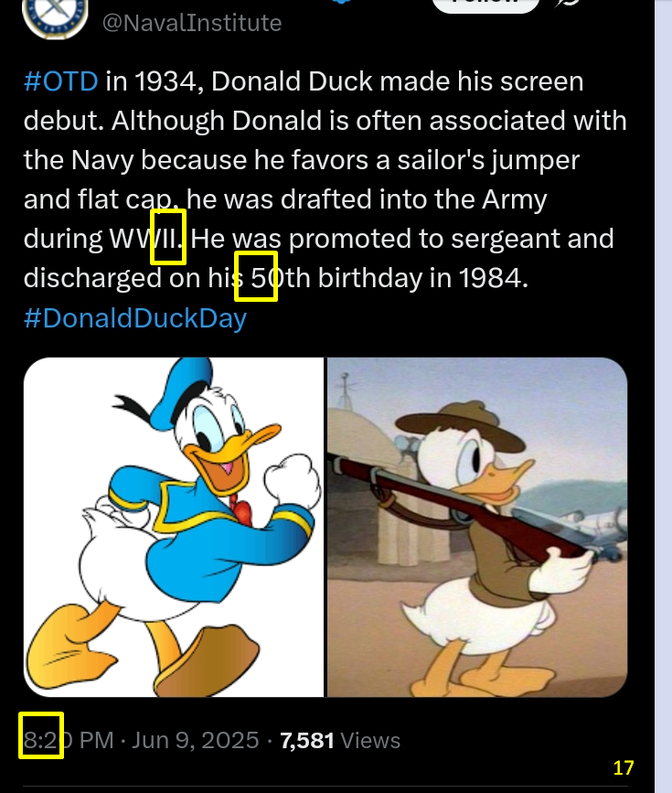Screen dimensions: 672x793
Task: Click the Jun 9, 2025 date
Action: [195, 740]
